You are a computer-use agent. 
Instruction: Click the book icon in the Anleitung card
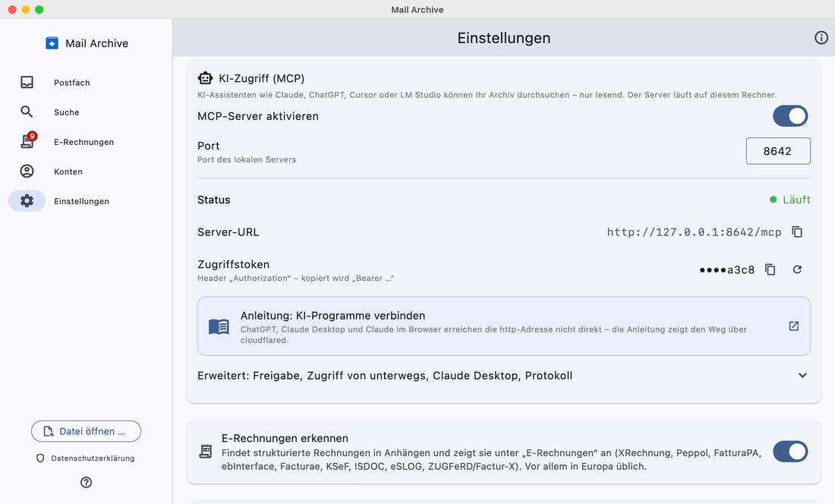[x=219, y=326]
